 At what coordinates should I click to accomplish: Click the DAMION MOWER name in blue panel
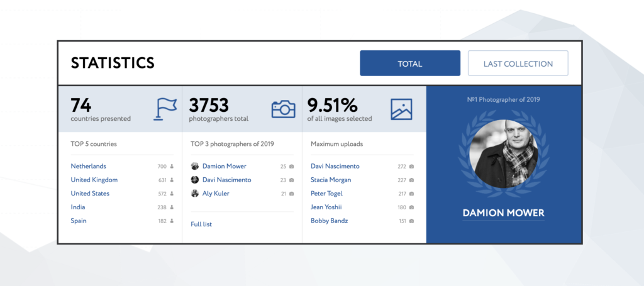[x=503, y=213]
